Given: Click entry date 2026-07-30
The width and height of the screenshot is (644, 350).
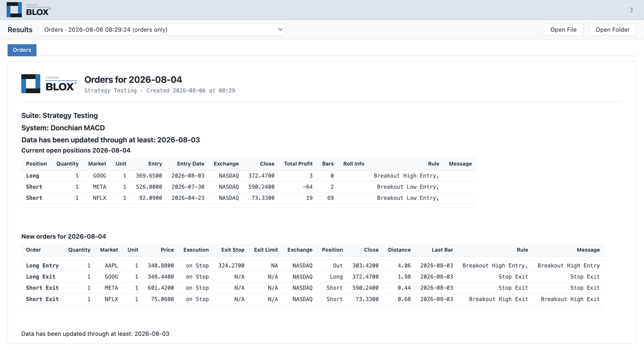Looking at the screenshot, I should 188,187.
